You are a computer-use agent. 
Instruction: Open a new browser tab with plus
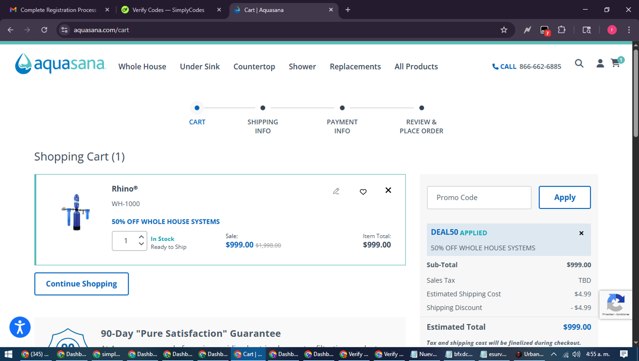click(348, 10)
